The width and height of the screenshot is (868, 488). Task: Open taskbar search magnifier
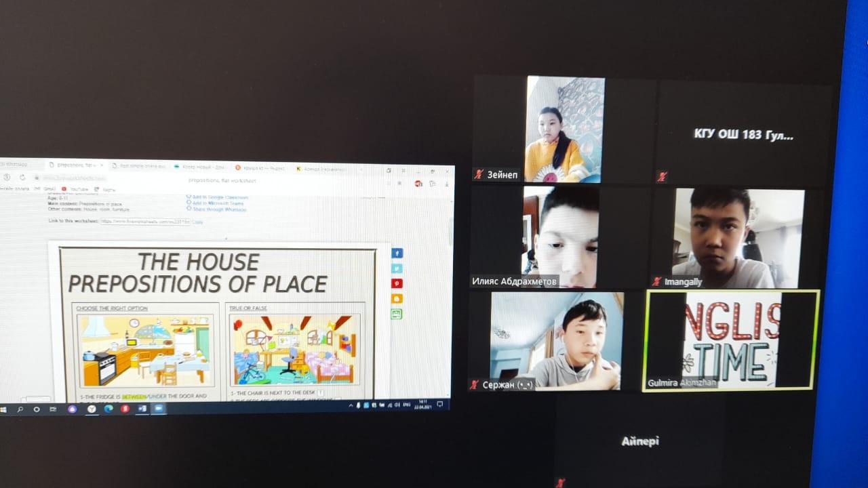[x=20, y=409]
